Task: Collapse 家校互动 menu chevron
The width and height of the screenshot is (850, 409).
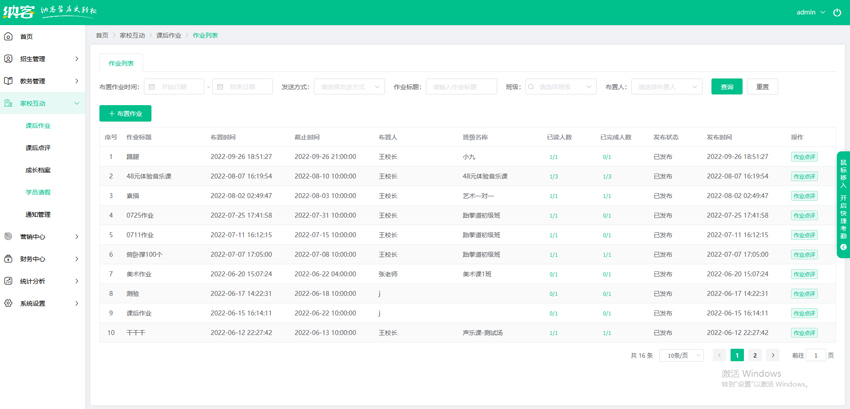Action: (77, 103)
